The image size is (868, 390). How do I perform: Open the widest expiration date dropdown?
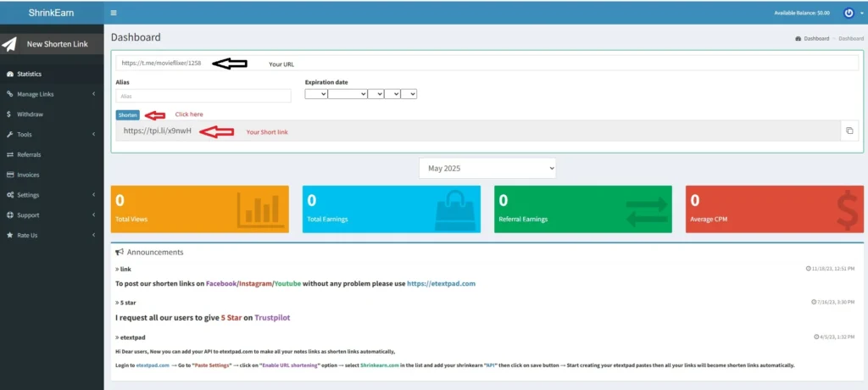point(347,94)
